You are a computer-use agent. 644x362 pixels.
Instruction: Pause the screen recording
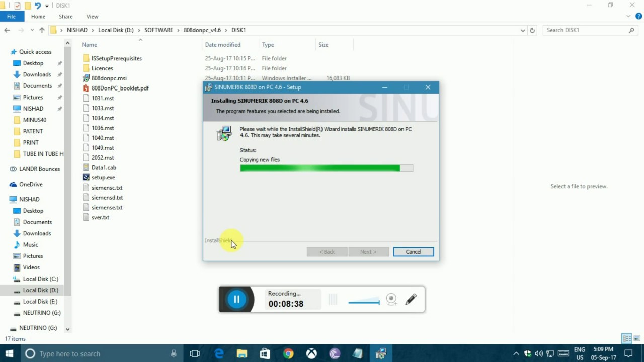(236, 299)
